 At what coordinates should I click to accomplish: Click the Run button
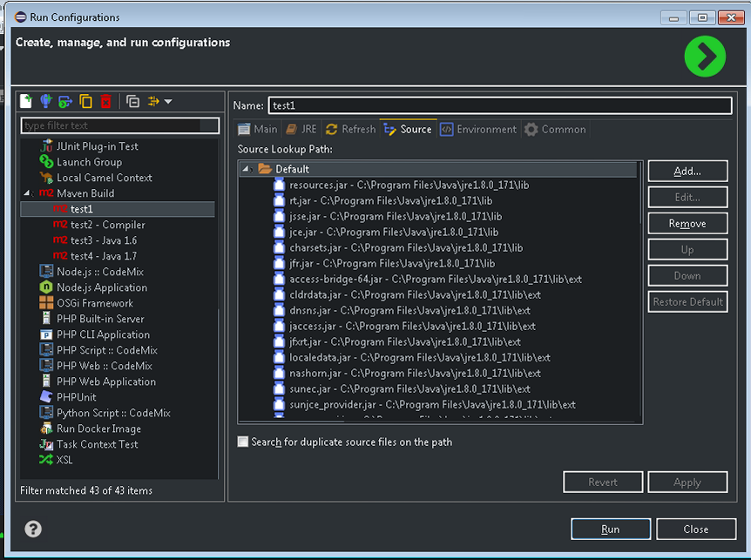tap(610, 529)
